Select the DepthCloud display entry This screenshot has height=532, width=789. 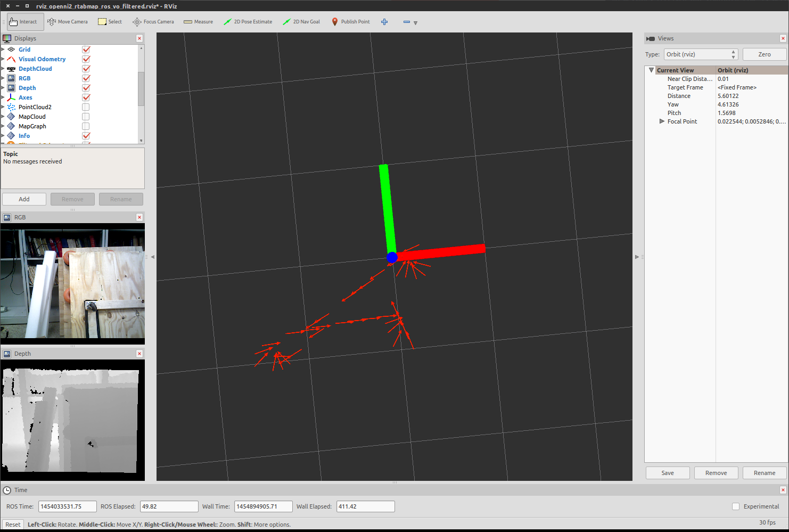tap(35, 69)
